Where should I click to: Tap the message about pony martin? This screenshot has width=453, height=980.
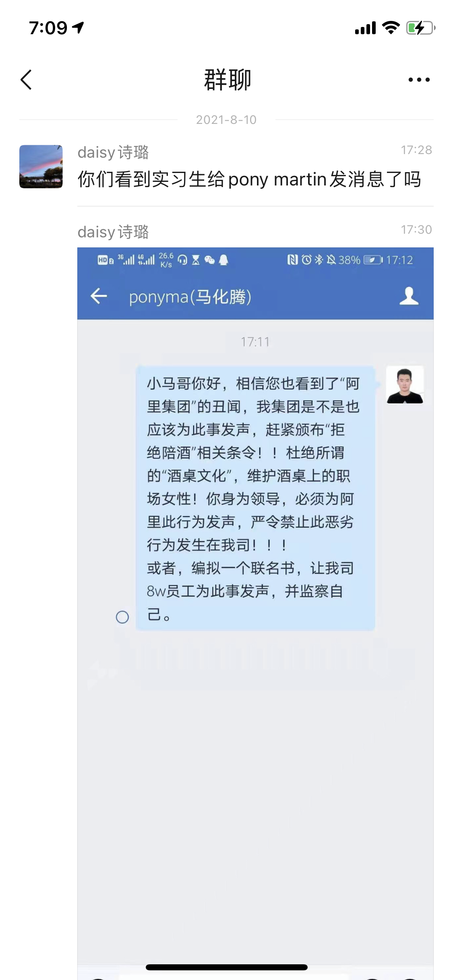[x=249, y=179]
